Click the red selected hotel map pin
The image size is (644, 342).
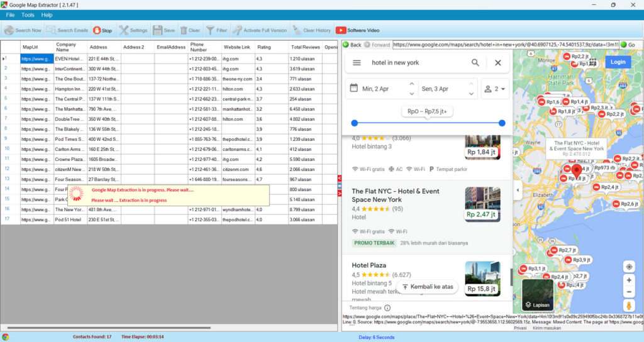pos(577,171)
